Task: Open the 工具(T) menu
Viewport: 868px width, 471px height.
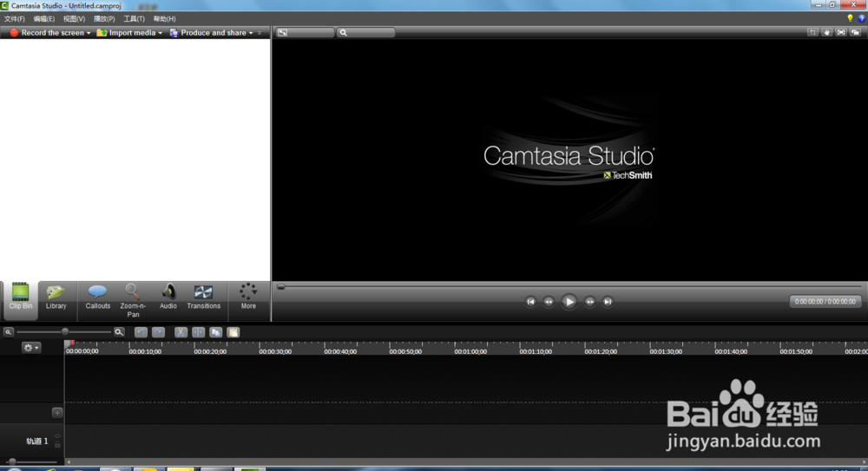Action: 134,19
